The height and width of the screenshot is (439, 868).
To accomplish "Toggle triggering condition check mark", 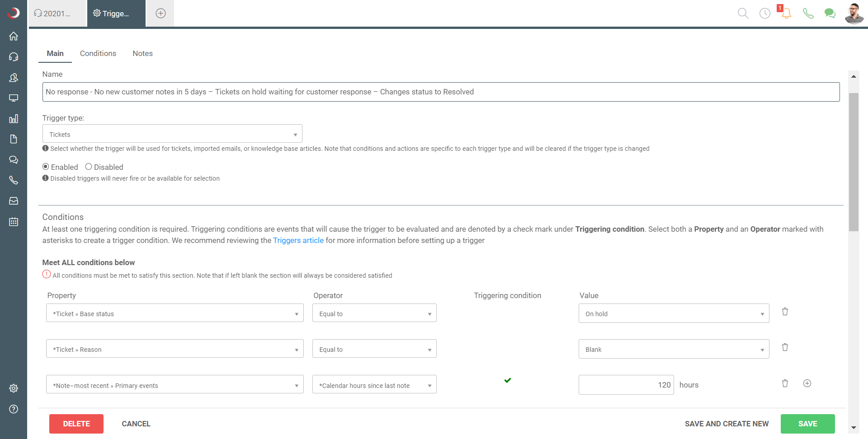I will 507,380.
